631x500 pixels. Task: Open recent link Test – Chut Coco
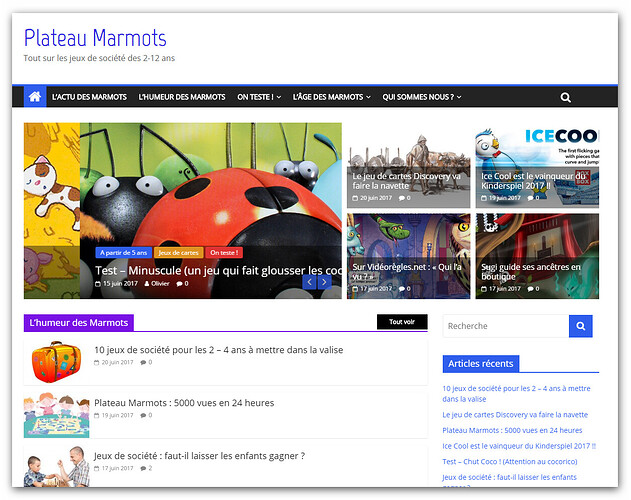[x=510, y=462]
